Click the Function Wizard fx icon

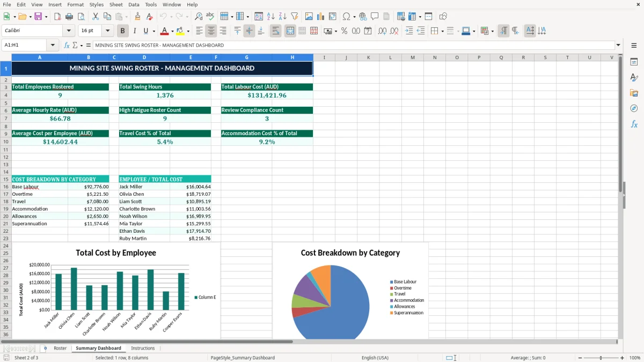point(67,45)
